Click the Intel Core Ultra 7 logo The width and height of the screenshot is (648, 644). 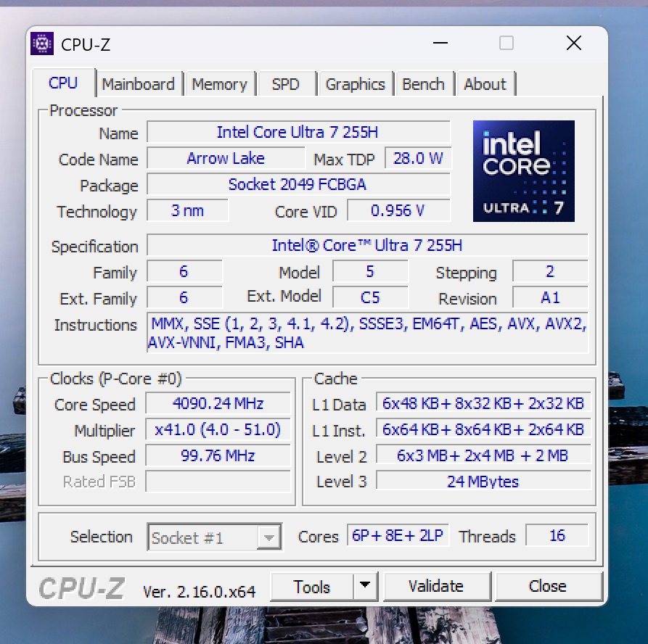pos(524,171)
